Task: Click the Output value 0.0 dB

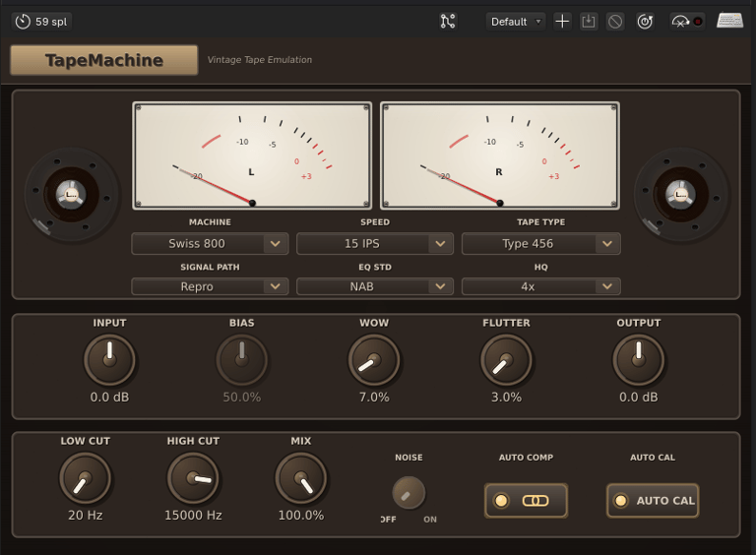Action: tap(638, 397)
